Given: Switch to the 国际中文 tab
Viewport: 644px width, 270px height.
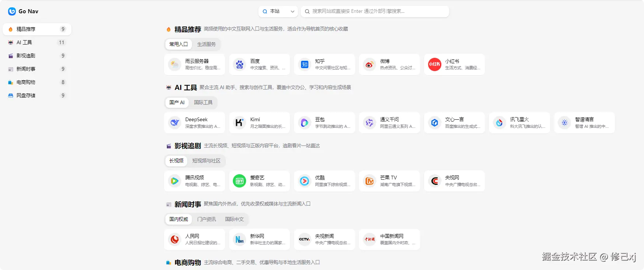Looking at the screenshot, I should tap(234, 219).
